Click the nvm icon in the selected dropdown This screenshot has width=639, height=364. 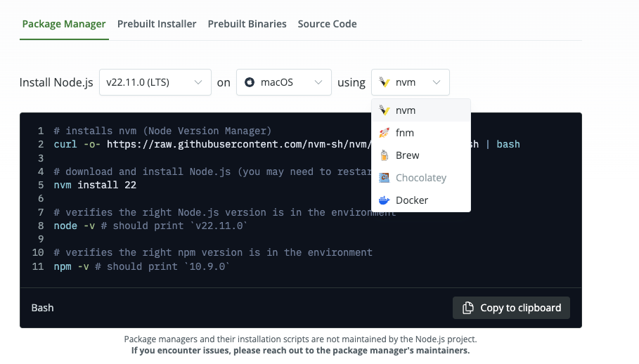[385, 82]
